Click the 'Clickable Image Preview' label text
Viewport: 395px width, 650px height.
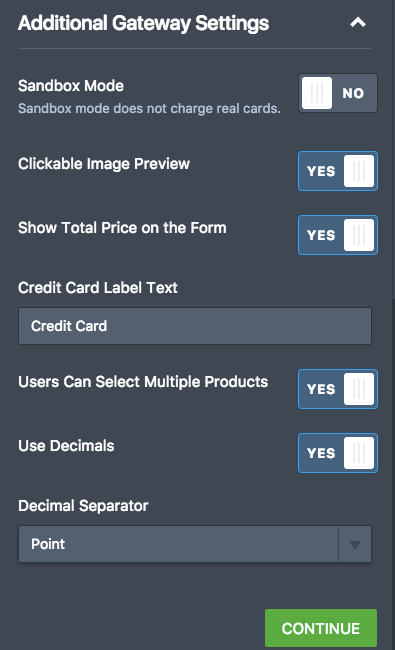[104, 164]
